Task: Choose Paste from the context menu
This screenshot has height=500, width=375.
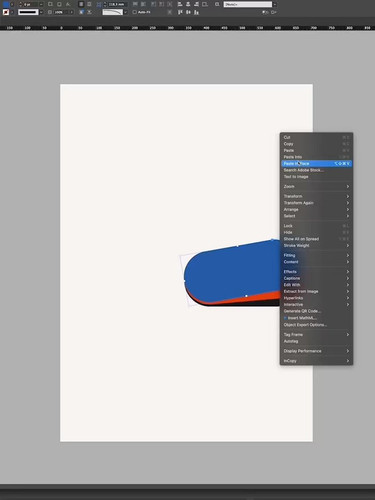Action: pos(316,150)
